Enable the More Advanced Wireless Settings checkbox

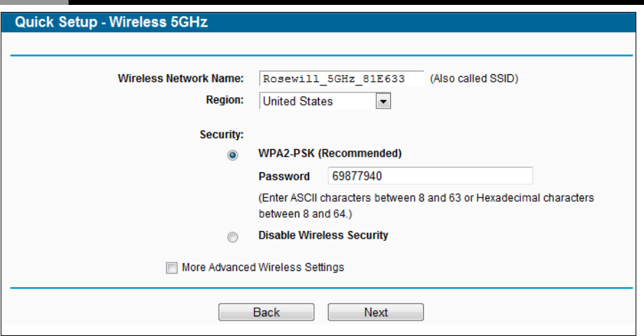(172, 267)
